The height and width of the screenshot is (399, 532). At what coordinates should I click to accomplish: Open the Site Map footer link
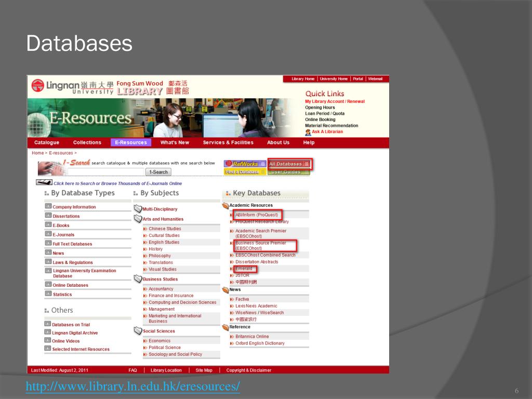tap(204, 370)
